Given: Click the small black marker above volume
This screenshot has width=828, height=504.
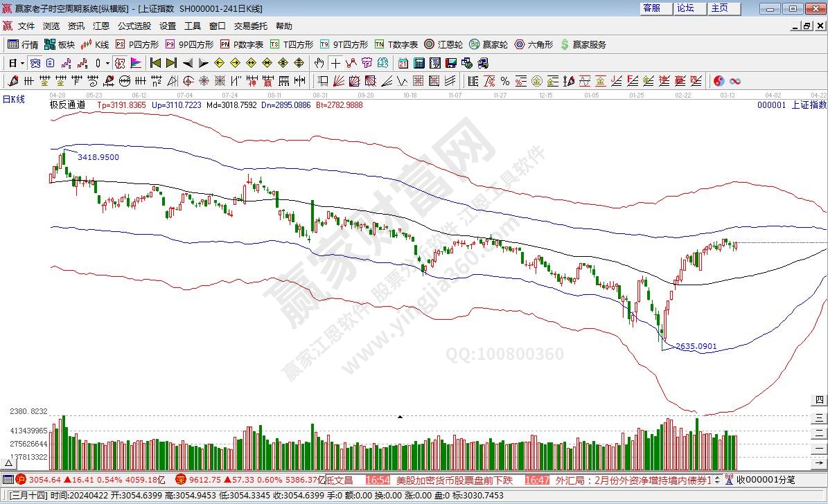Looking at the screenshot, I should coord(400,417).
